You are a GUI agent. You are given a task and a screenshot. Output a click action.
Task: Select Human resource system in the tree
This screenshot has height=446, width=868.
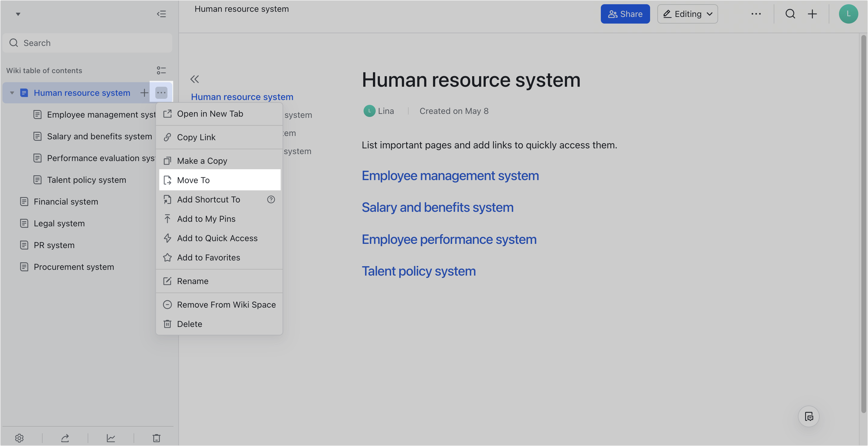pos(82,93)
